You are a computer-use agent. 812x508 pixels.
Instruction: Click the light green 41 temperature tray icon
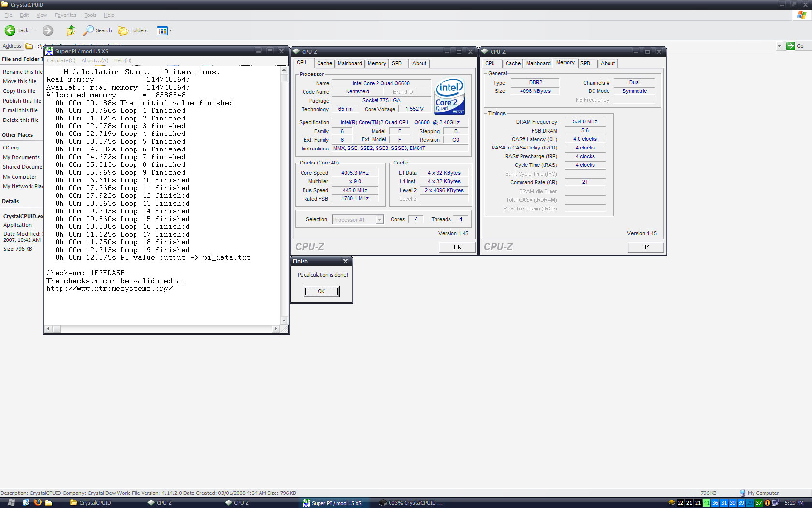pyautogui.click(x=706, y=503)
